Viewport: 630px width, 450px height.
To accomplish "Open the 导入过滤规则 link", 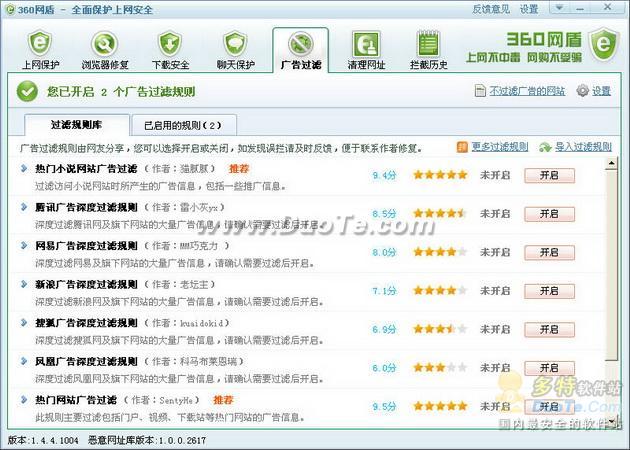I will point(583,147).
